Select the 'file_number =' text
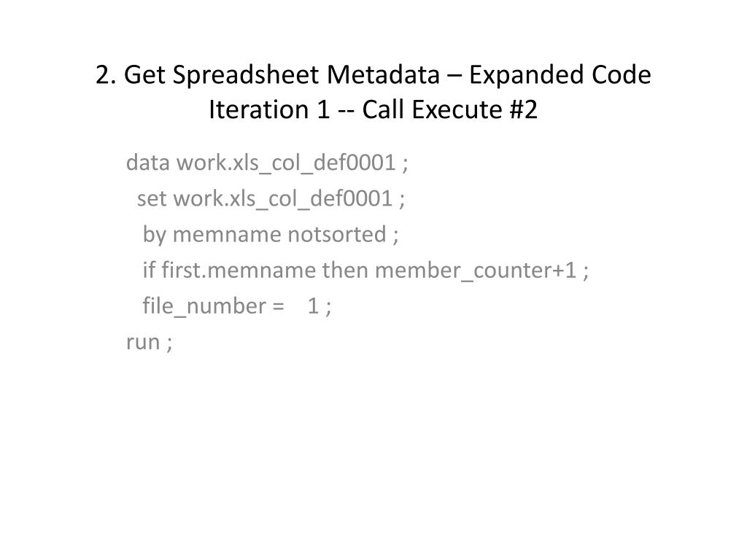 coord(214,306)
